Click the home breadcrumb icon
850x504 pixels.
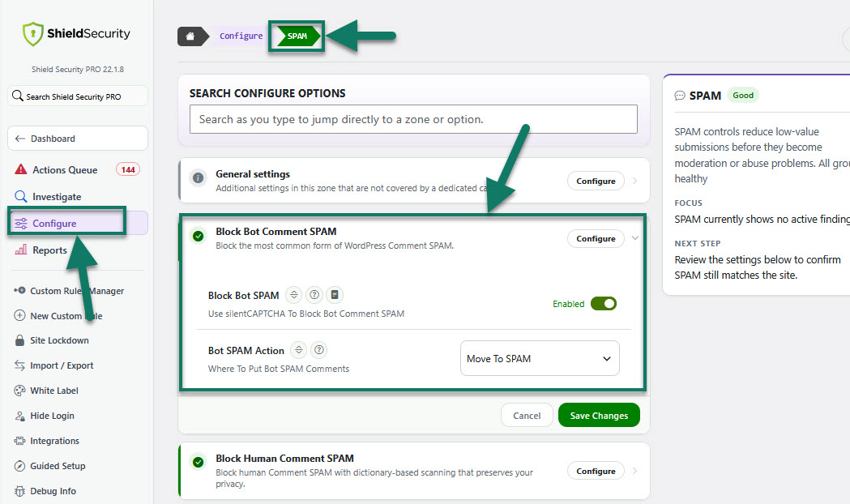click(x=190, y=36)
